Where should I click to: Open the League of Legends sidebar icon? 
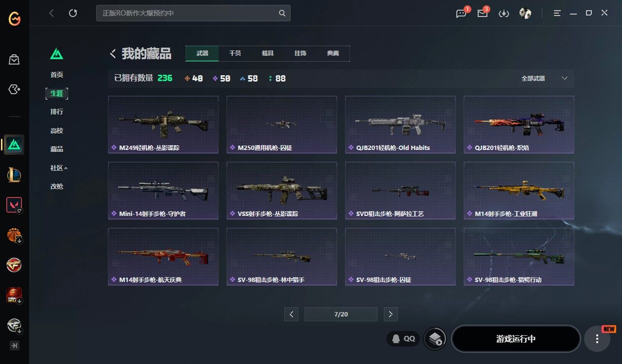14,175
